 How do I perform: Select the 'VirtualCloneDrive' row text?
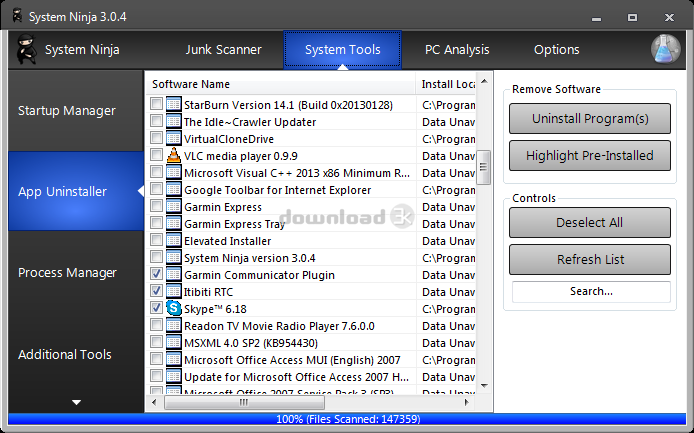tap(229, 139)
